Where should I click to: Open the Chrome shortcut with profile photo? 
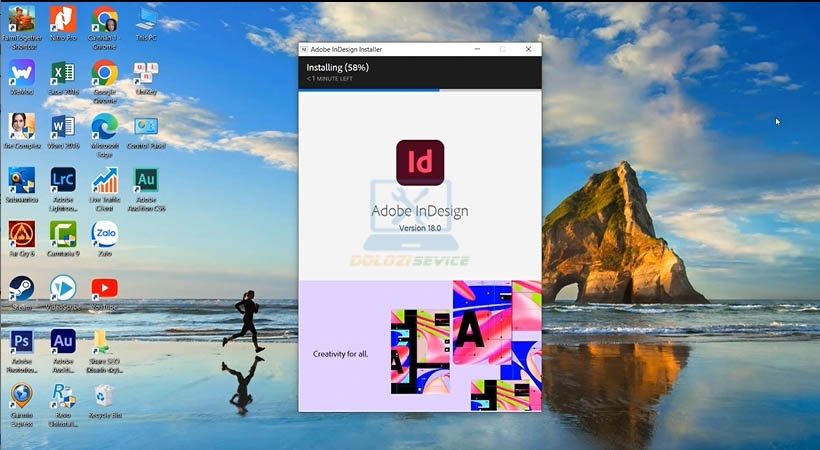pyautogui.click(x=105, y=19)
